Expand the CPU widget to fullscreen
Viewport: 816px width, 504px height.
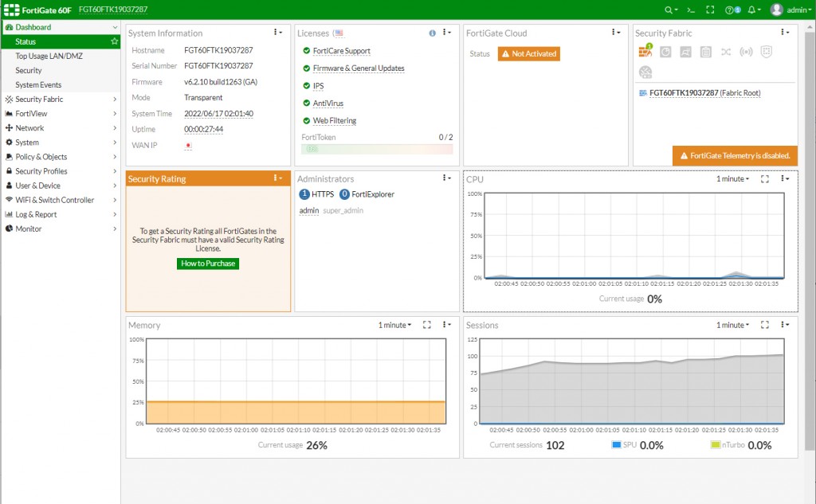click(764, 179)
